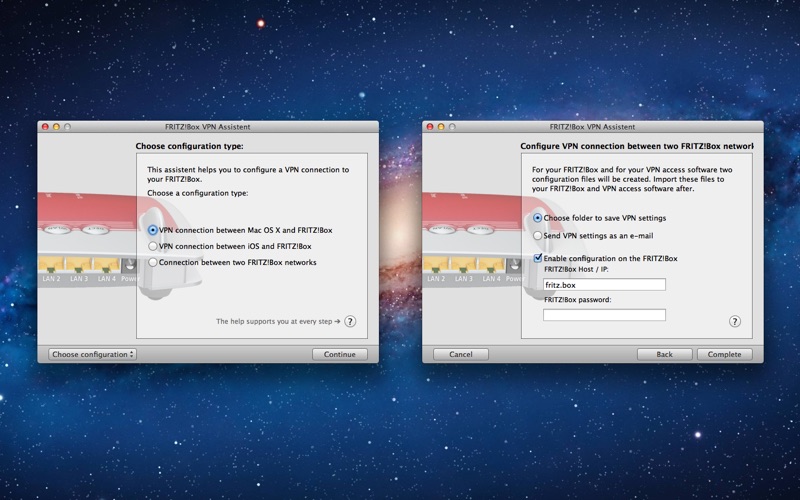The height and width of the screenshot is (500, 800).
Task: Close the right Configure VPN connection window
Action: pyautogui.click(x=429, y=127)
